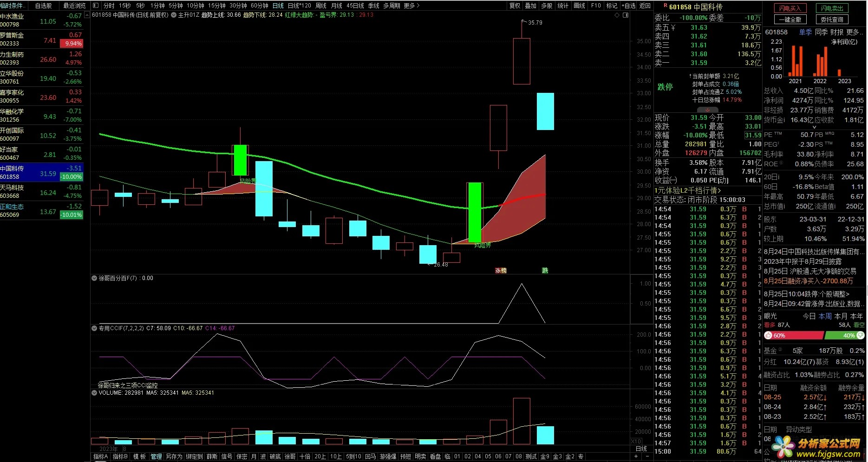This screenshot has width=868, height=462.
Task: Click the panel layout icon before 分时
Action: 96,6
